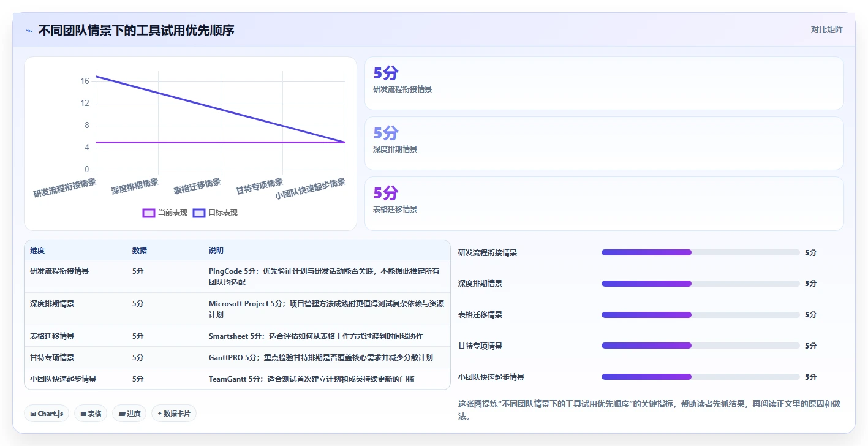Click the 数据卡片 sparkle icon

160,414
